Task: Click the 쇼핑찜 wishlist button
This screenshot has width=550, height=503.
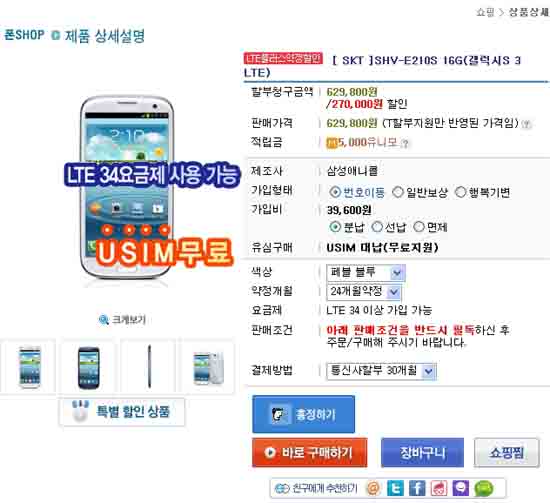Action: click(507, 452)
